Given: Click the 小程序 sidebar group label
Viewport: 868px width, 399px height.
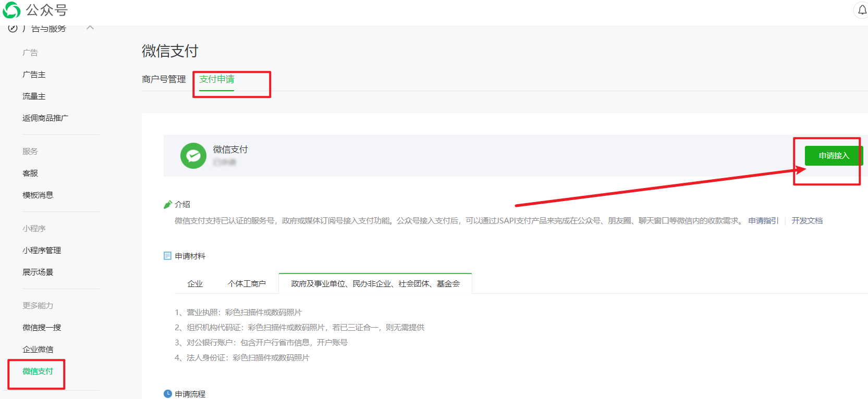Looking at the screenshot, I should (34, 229).
